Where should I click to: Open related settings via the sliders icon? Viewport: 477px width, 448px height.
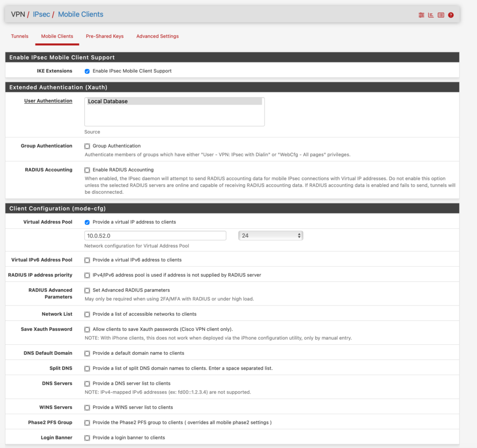(422, 14)
